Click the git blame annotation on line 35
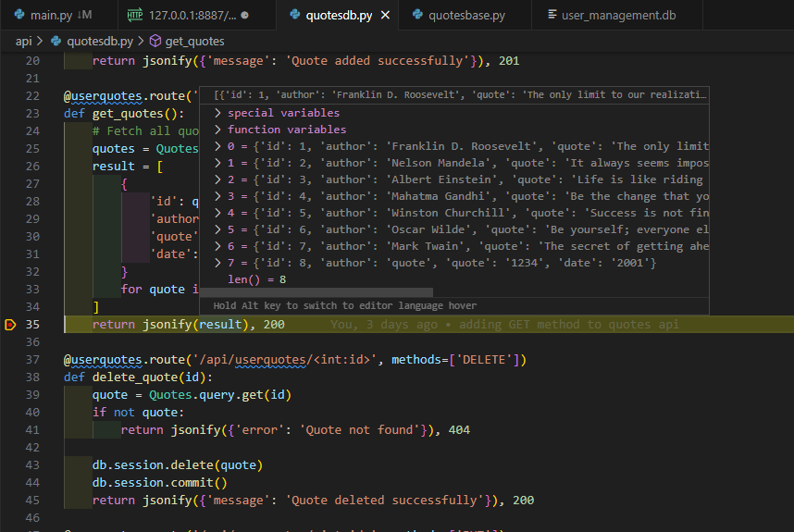Viewport: 794px width, 532px height. point(504,325)
